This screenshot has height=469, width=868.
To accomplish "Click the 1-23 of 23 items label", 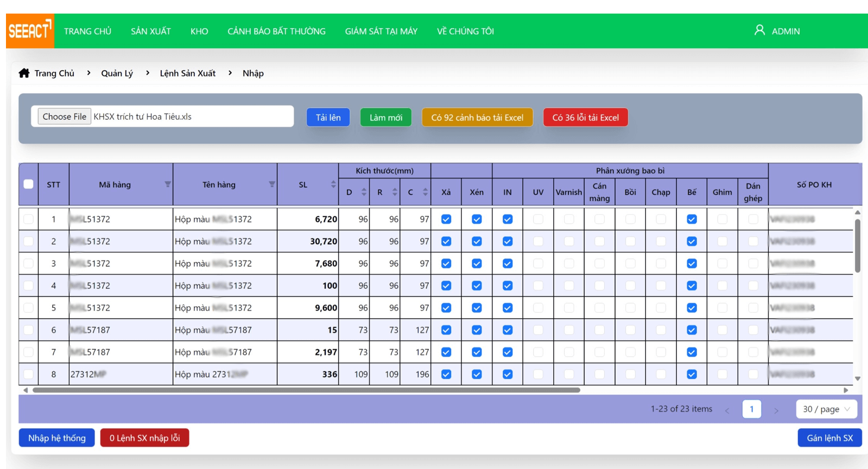I will 681,409.
